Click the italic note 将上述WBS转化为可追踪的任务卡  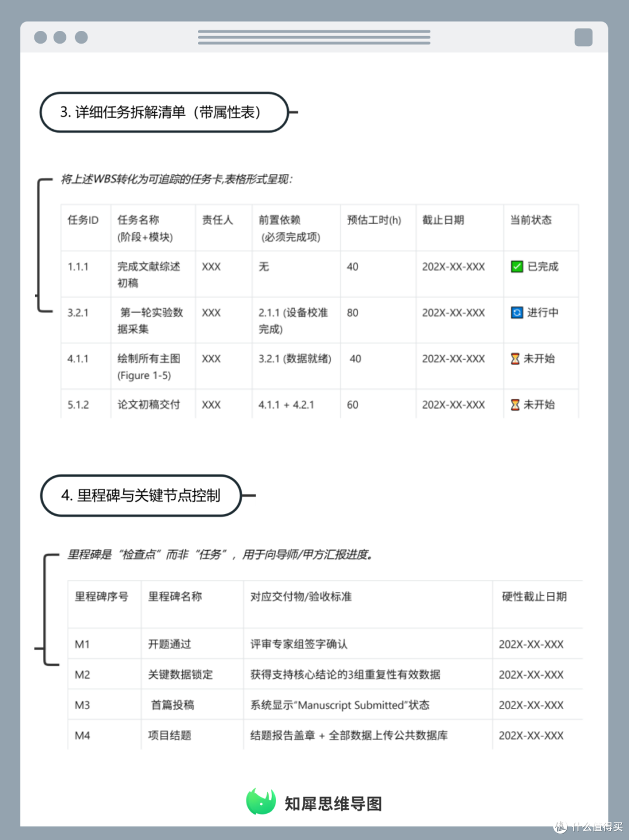177,179
